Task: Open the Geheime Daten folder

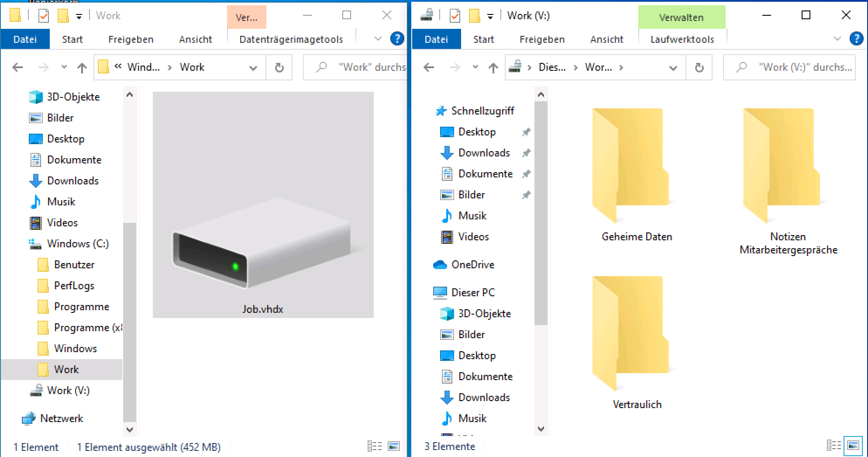Action: click(636, 176)
